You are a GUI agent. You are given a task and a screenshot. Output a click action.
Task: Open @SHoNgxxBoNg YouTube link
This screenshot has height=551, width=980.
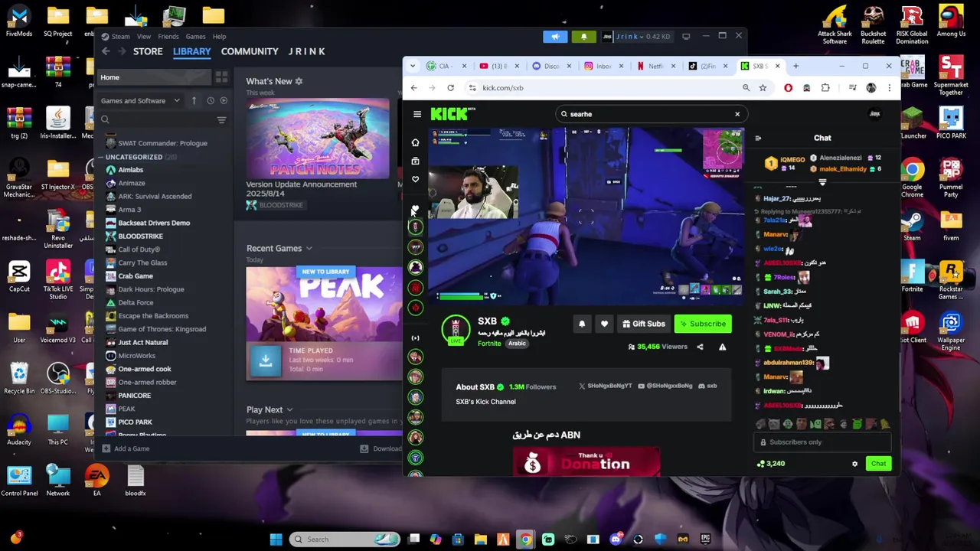[x=665, y=386]
